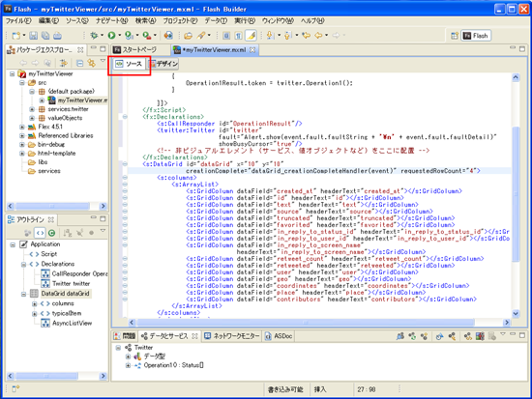Expand typicalItem node in outline
The height and width of the screenshot is (399, 532).
(35, 313)
